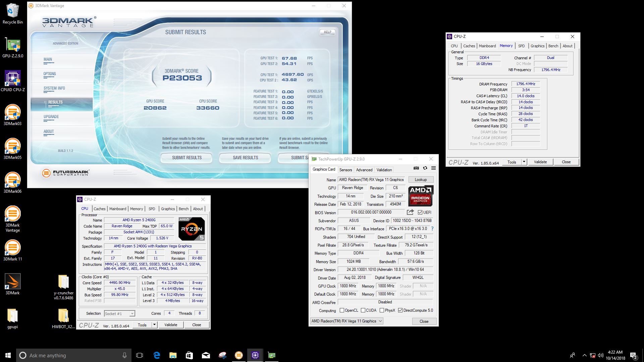This screenshot has width=644, height=362.
Task: Expand the Socket #1 selection dropdown
Action: 132,314
